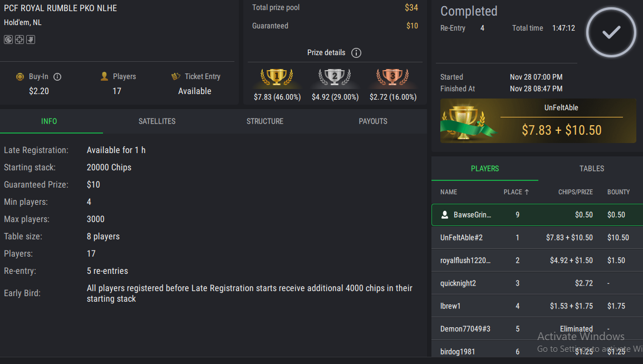Sort players by Bounty column
This screenshot has height=364, width=643.
click(x=618, y=192)
